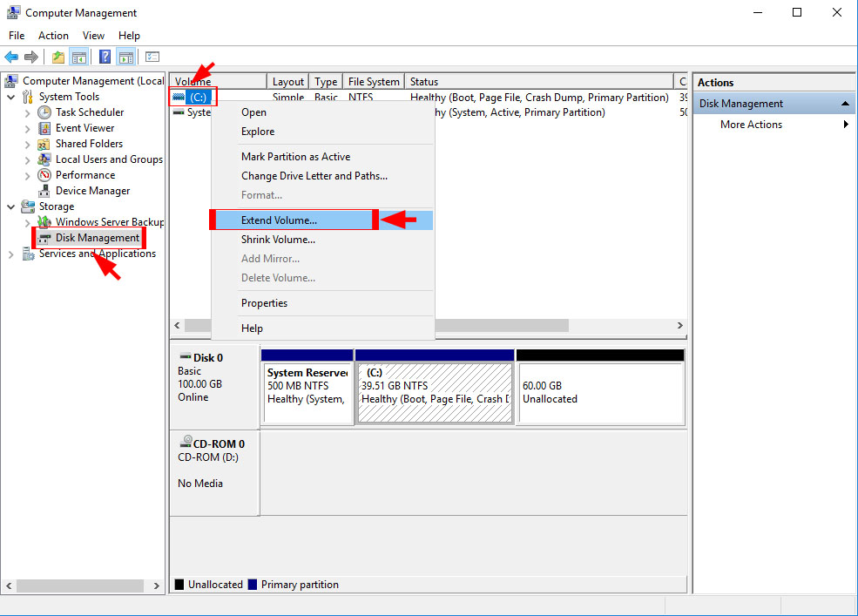Click the File System column header

(374, 81)
